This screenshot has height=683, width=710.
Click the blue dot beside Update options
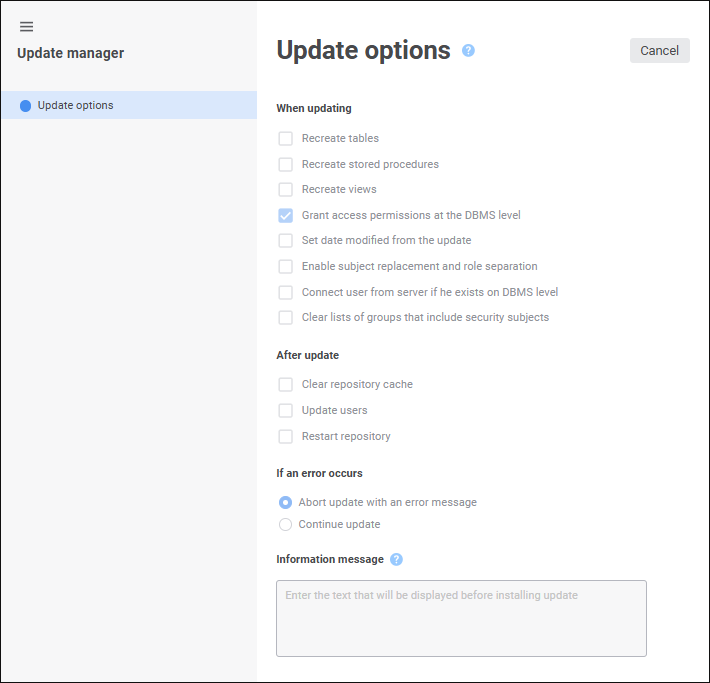click(26, 106)
